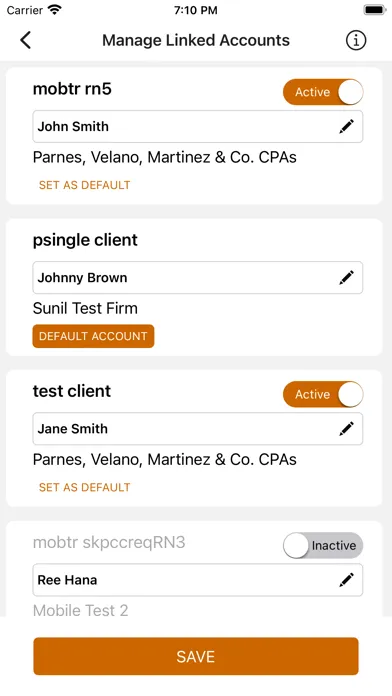Set mobtr rn5 as default account
This screenshot has width=392, height=696.
coord(84,185)
